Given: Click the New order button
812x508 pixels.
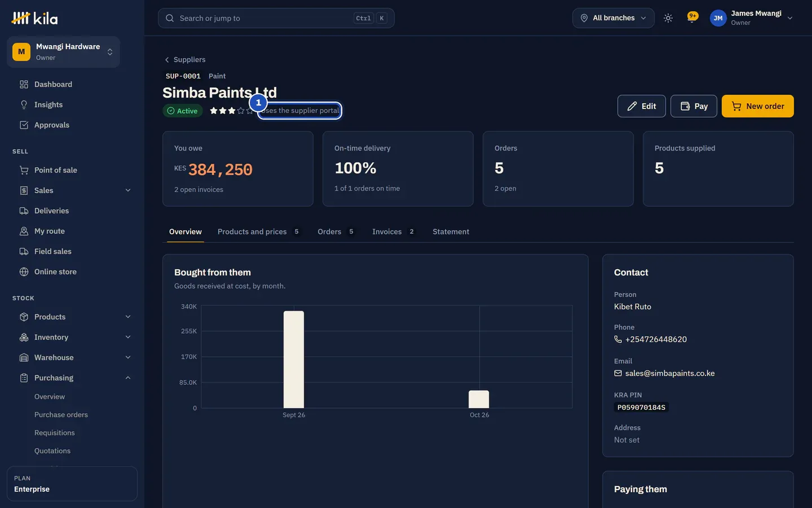Looking at the screenshot, I should [758, 106].
